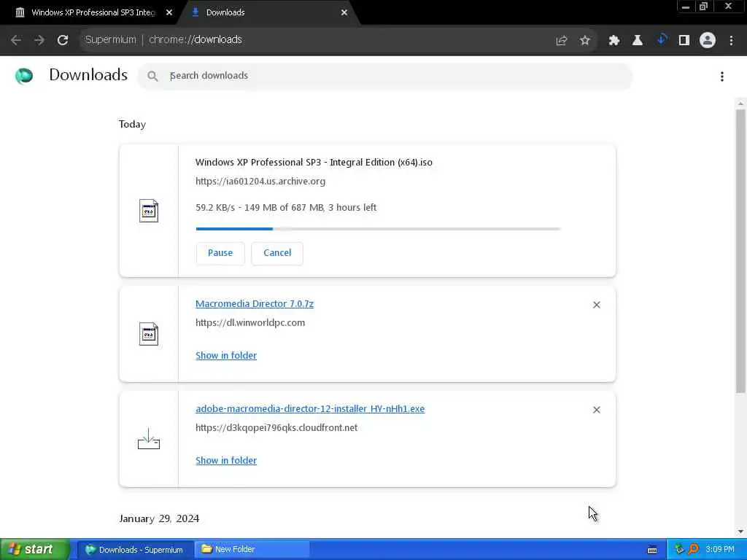The image size is (747, 560).
Task: Bookmark this page with the star icon
Action: (585, 41)
